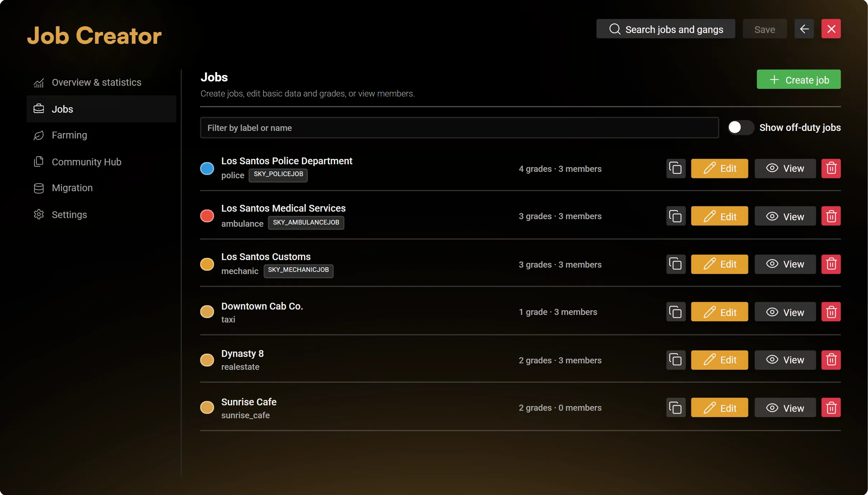
Task: Edit the Los Santos Police Department job
Action: [x=719, y=168]
